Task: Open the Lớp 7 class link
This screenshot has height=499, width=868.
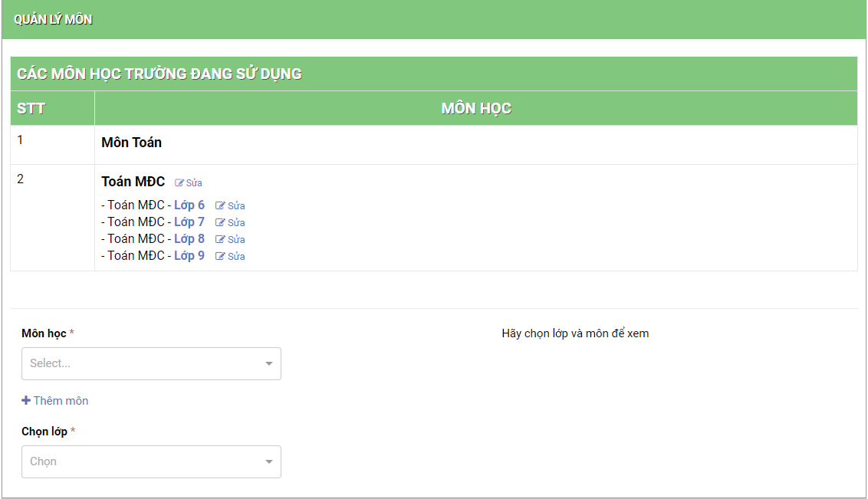Action: pyautogui.click(x=189, y=222)
